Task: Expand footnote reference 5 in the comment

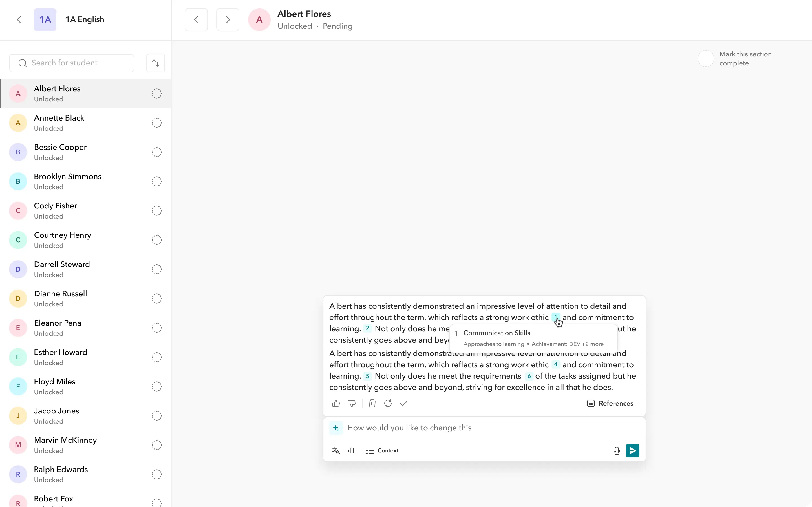Action: 367,376
